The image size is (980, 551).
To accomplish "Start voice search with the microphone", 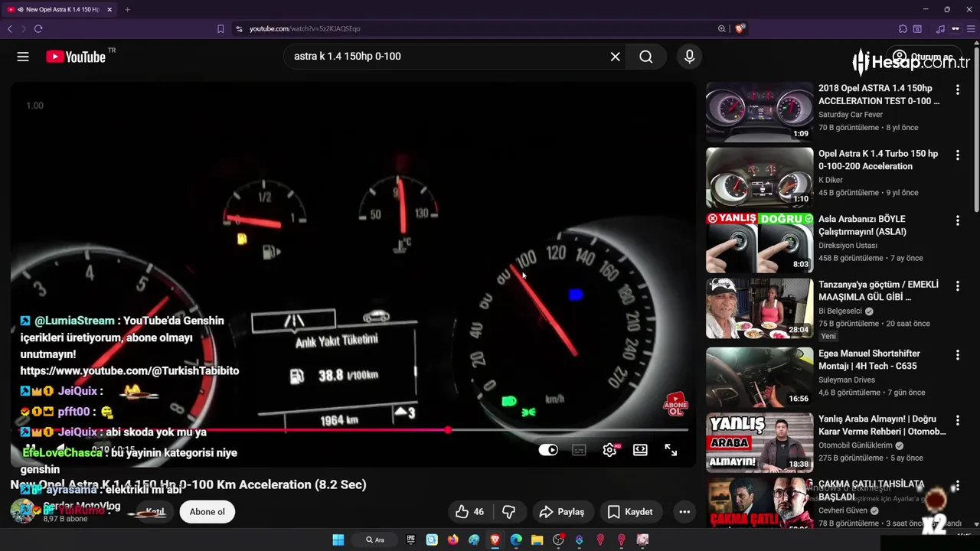I will pos(690,57).
